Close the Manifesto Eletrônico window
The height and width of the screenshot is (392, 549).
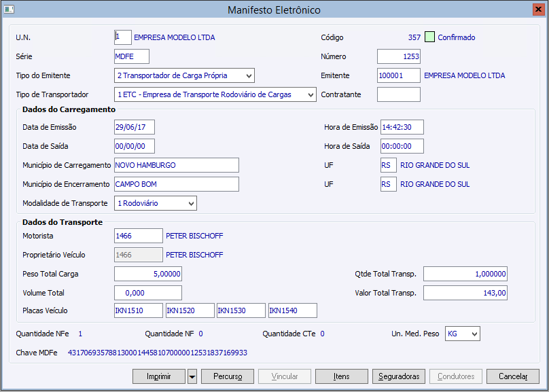(x=536, y=10)
